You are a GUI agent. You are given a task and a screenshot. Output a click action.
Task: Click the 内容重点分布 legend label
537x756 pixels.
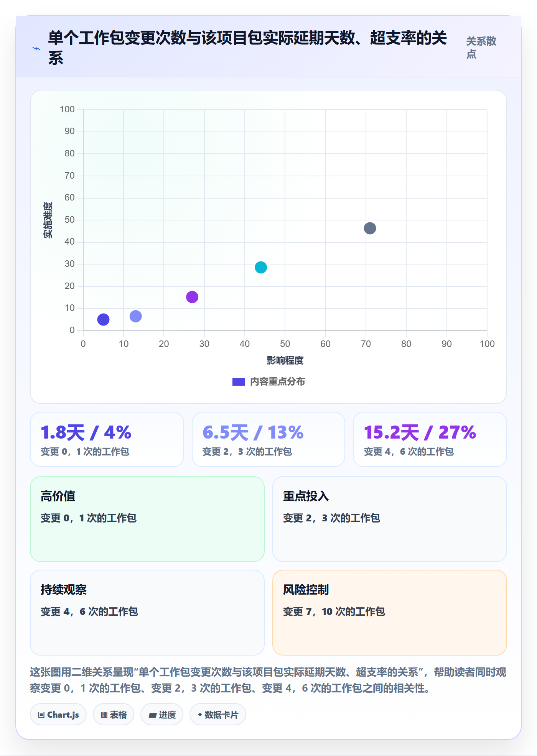tap(278, 382)
